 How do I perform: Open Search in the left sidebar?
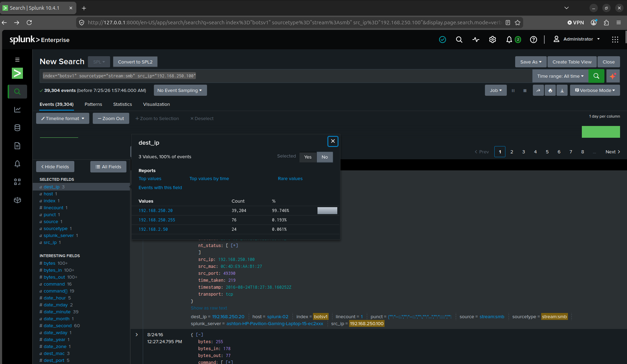[x=17, y=92]
